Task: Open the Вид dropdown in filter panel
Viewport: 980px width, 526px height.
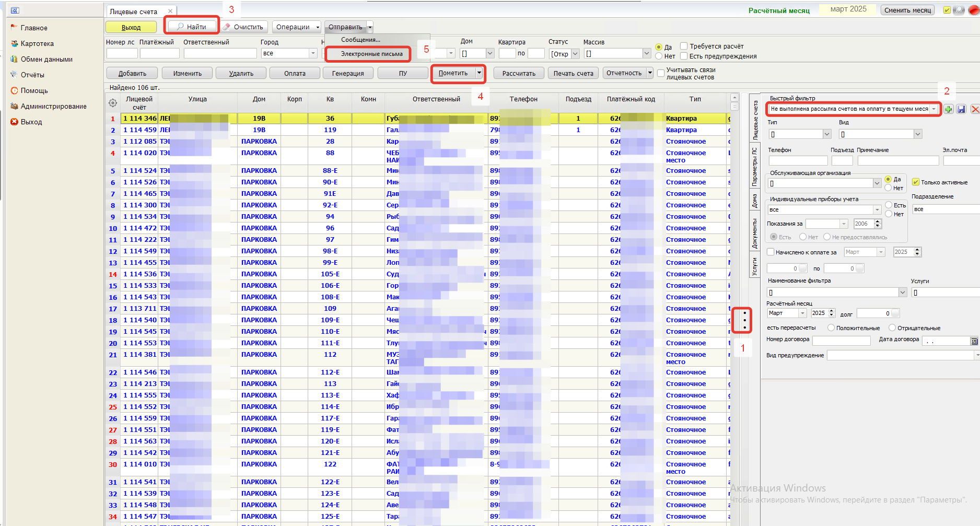Action: coord(918,134)
